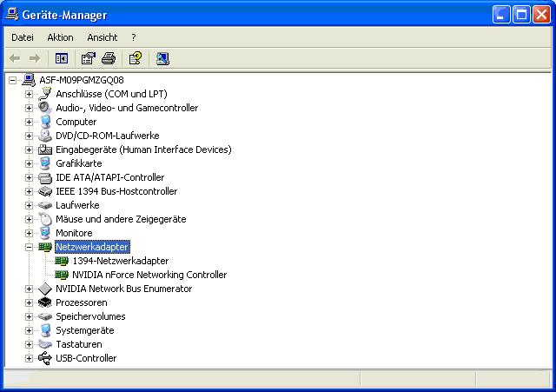The width and height of the screenshot is (556, 392).
Task: Expand the USB-Controller node
Action: [x=29, y=358]
